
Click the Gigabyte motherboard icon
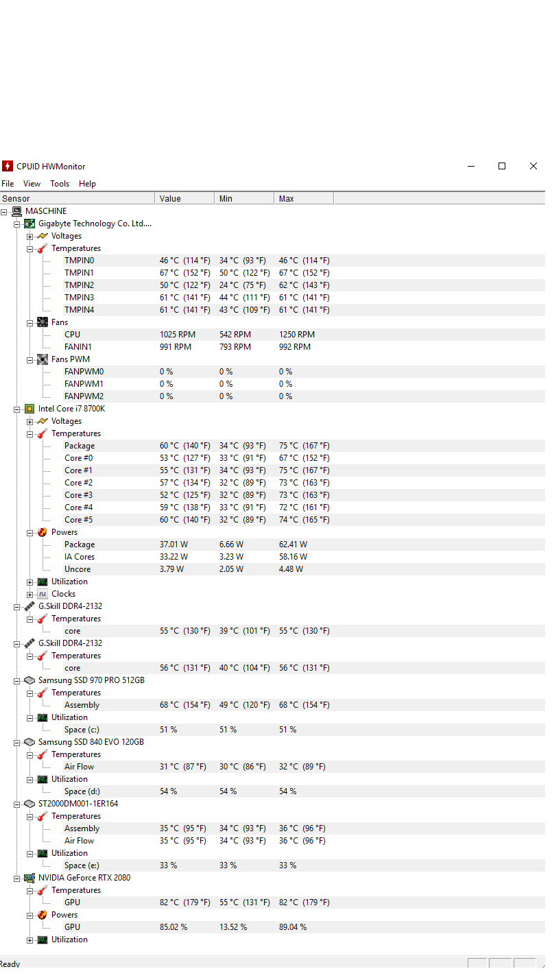pos(29,224)
